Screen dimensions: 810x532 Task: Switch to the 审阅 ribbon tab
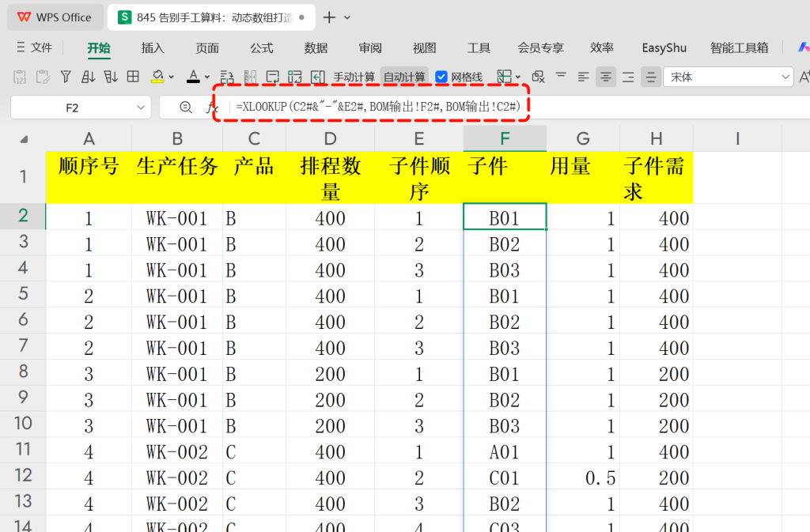(x=370, y=48)
